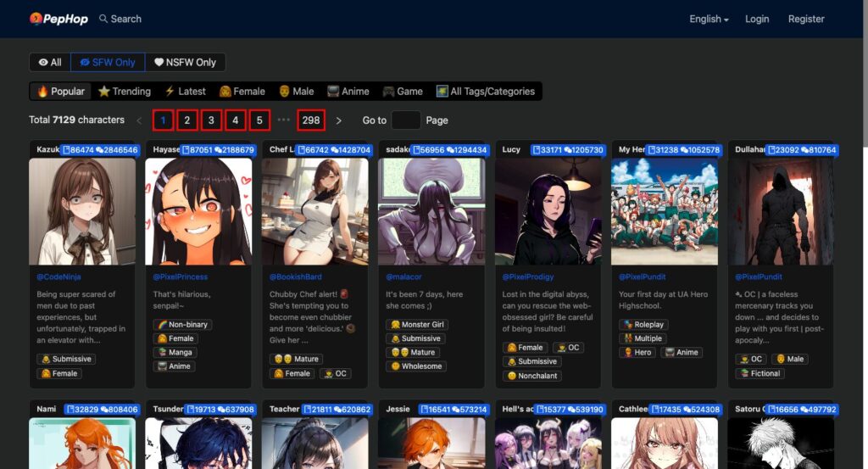868x469 pixels.
Task: Open the Dullahan character thumbnail
Action: click(781, 211)
